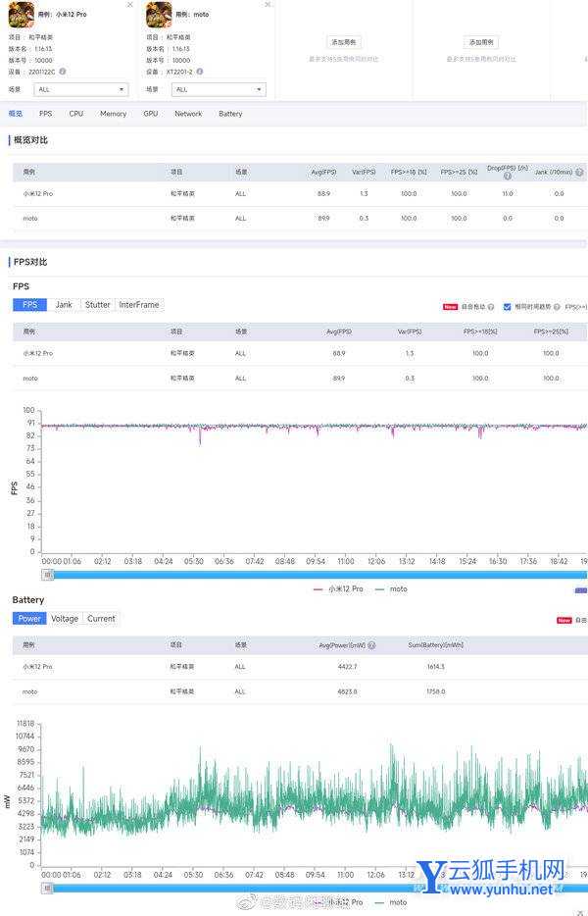
Task: Click the second 添加用例 button
Action: (481, 42)
